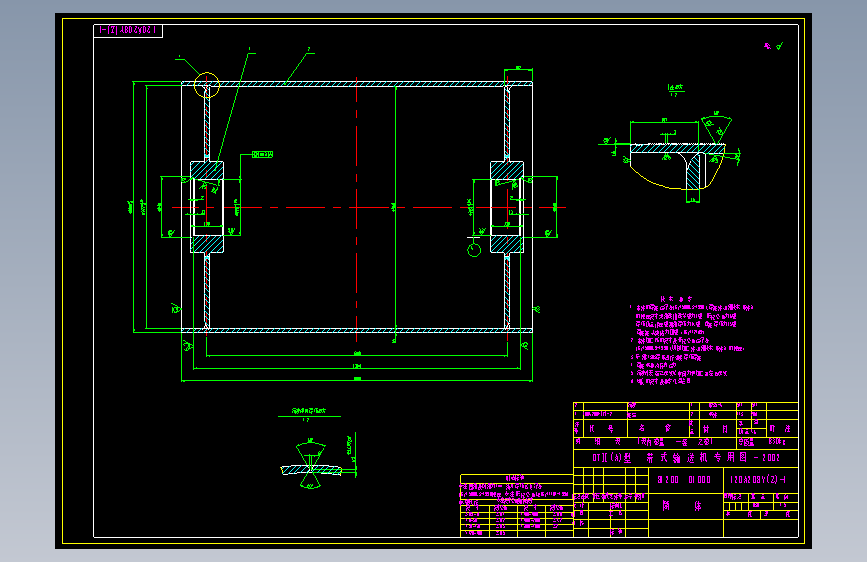Image resolution: width=867 pixels, height=562 pixels.
Task: Click the small green circle marker near right hub
Action: pyautogui.click(x=474, y=250)
